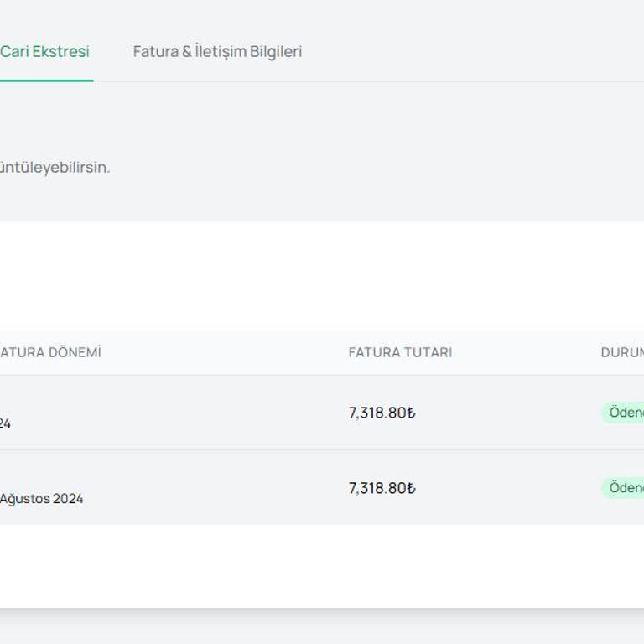Sort by the Fatura Tutarı column header

point(400,352)
